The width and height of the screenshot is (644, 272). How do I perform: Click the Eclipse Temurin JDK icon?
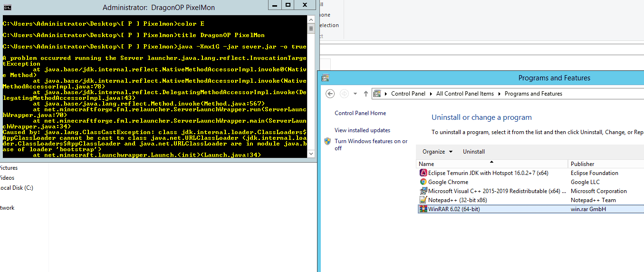[423, 173]
